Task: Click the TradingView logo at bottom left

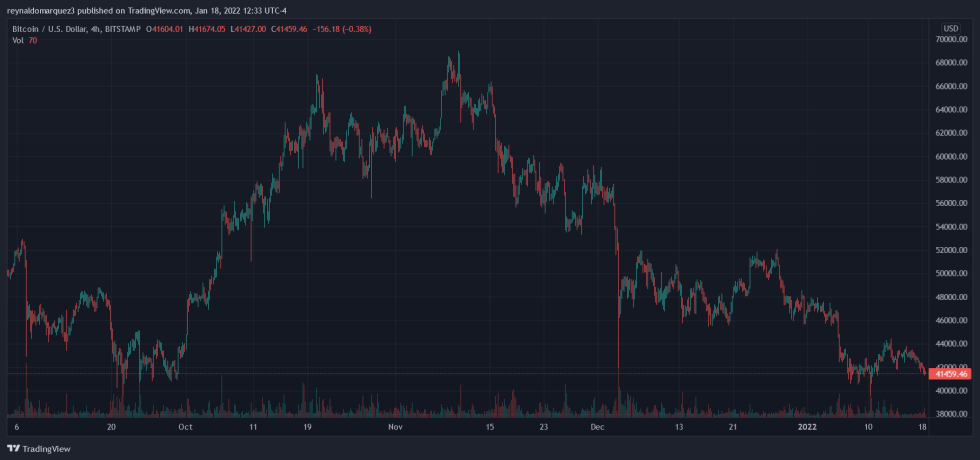Action: pyautogui.click(x=38, y=449)
